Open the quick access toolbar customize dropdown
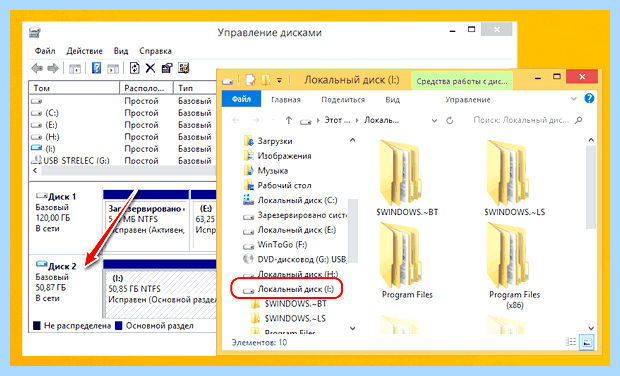Viewport: 620px width, 376px height. click(279, 81)
